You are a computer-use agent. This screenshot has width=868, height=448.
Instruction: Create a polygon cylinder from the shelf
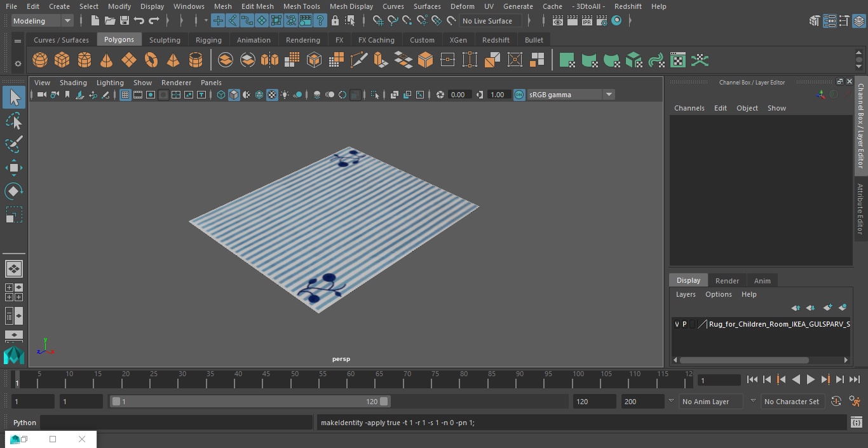(x=85, y=60)
